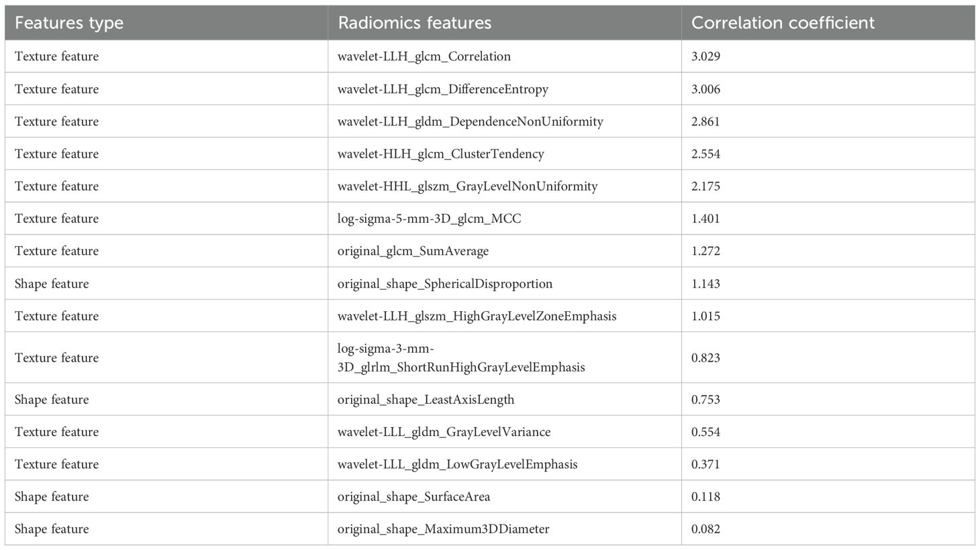Select the log-sigma-3-mm-3D_glrlm_ShortRunHighGrayLevelEmphasis cell

[460, 358]
